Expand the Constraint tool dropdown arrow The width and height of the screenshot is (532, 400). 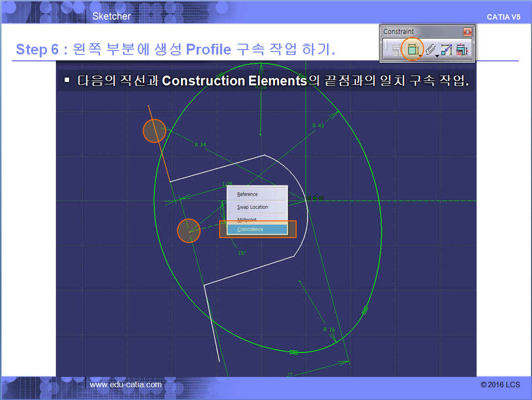click(420, 56)
